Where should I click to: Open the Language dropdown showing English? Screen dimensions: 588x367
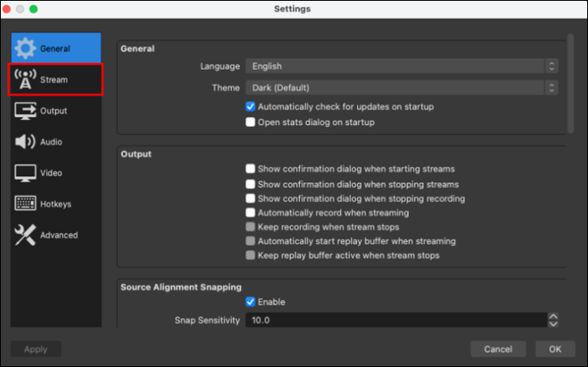click(401, 66)
